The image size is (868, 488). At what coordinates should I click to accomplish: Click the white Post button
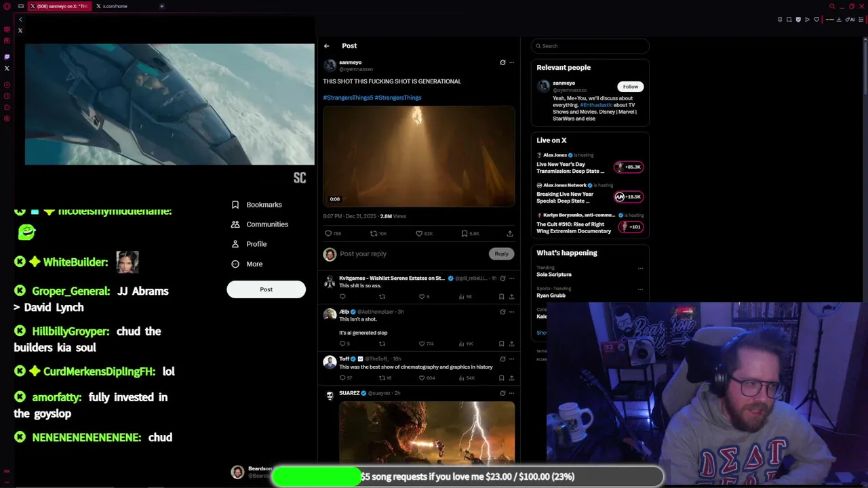click(266, 289)
